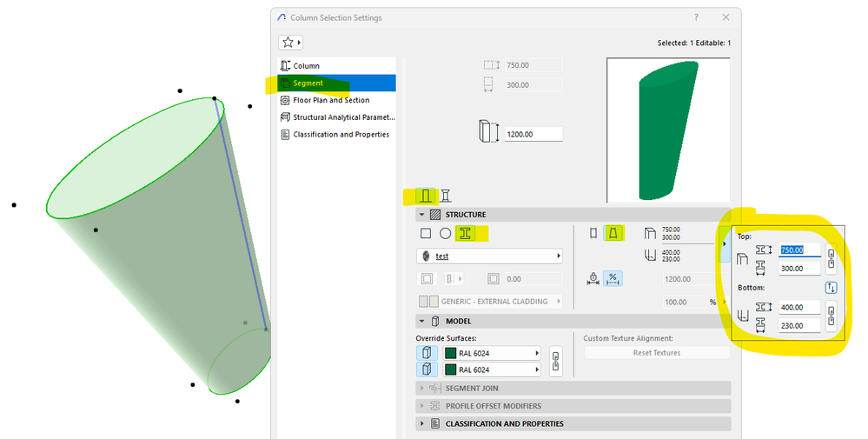Viewport: 868px width, 439px height.
Task: Open the 'test' profile dropdown
Action: point(489,256)
